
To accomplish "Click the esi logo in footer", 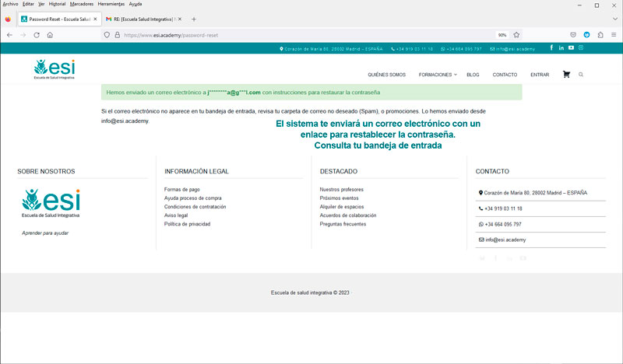I will coord(51,203).
